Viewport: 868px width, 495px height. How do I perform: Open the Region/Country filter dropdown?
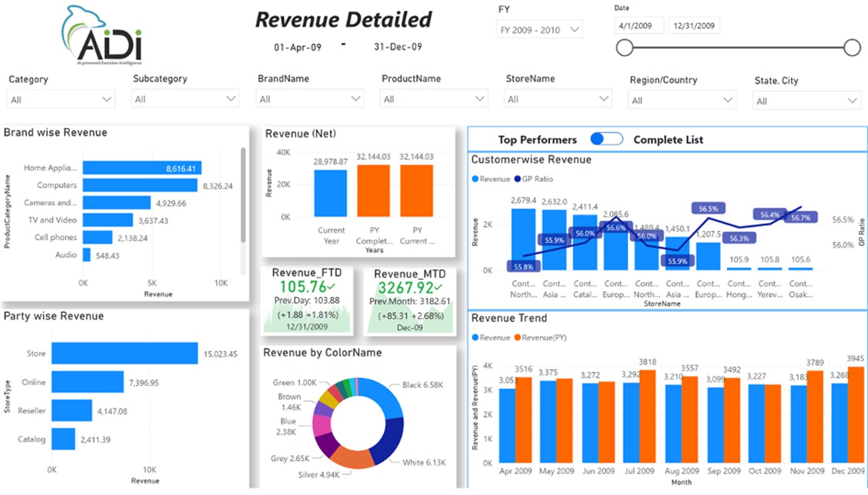pyautogui.click(x=728, y=99)
